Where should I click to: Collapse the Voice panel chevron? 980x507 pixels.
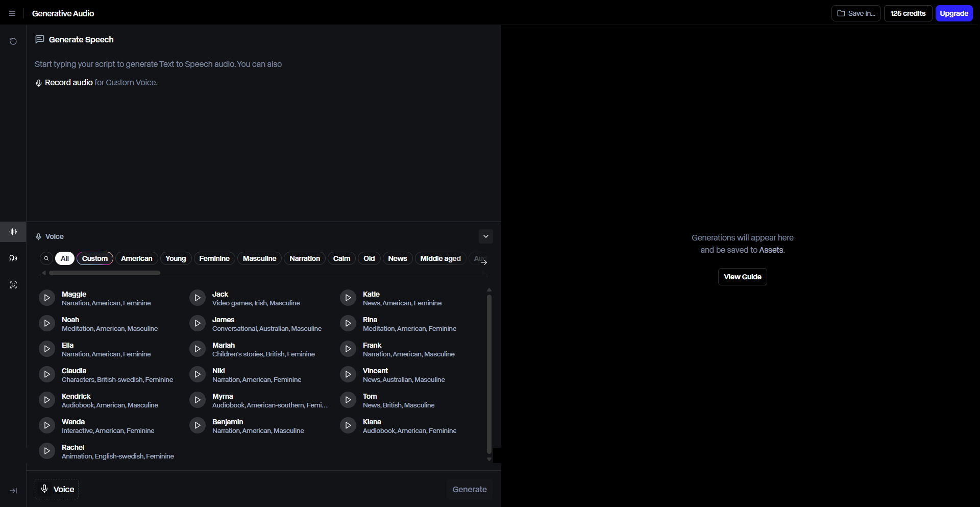click(486, 236)
